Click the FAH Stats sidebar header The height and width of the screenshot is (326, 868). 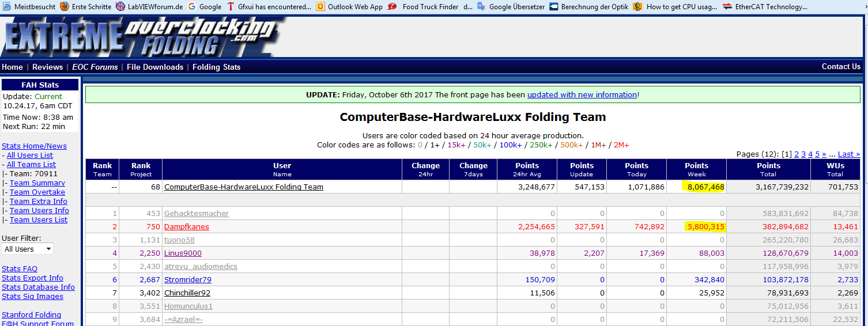point(40,85)
